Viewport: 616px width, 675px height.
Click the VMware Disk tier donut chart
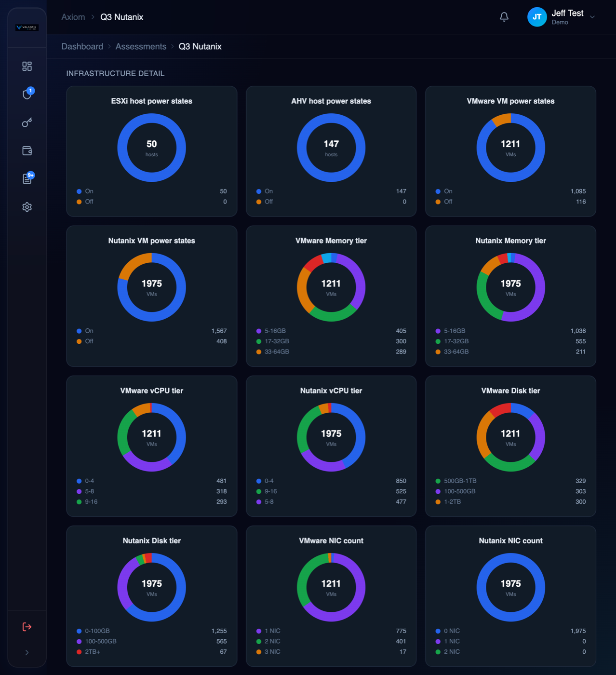pos(510,437)
